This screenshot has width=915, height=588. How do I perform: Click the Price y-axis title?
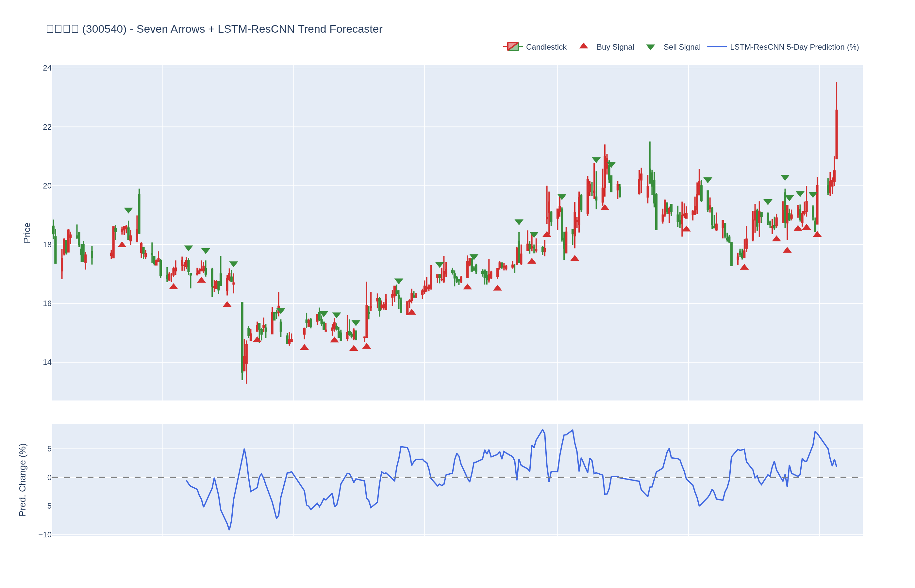coord(27,233)
